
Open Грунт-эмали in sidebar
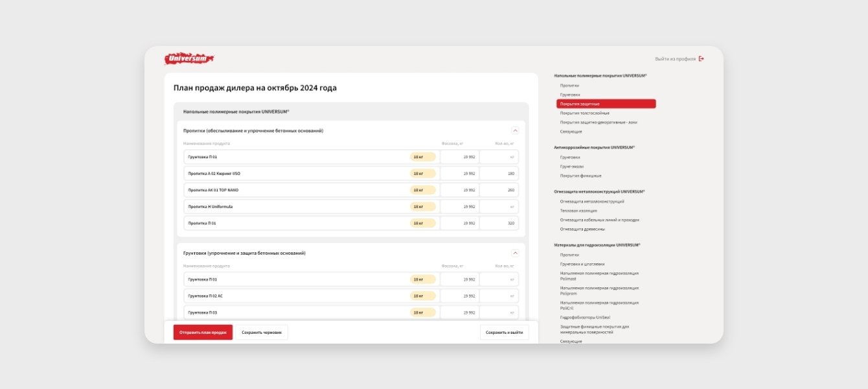(x=571, y=166)
